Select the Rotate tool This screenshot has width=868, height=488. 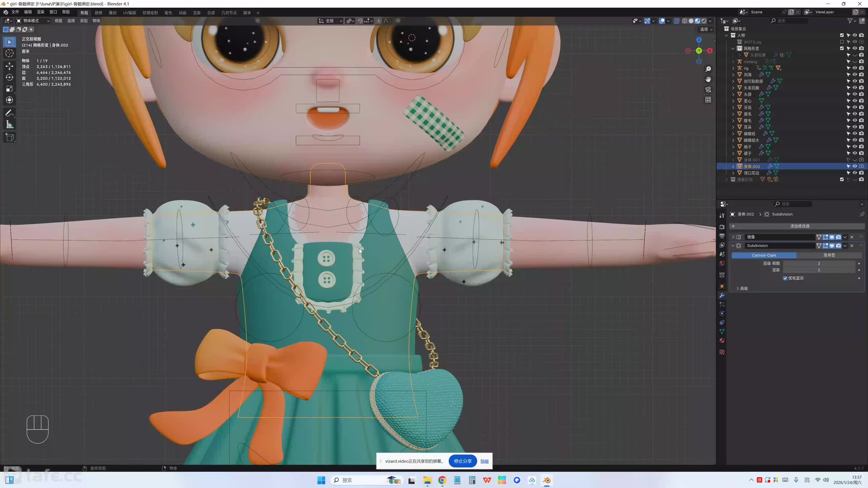(x=9, y=77)
